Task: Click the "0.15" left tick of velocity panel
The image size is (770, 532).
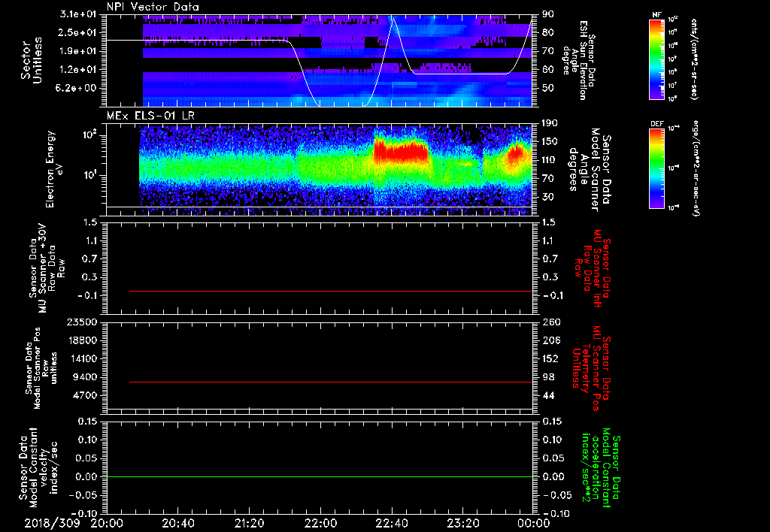Action: point(87,422)
